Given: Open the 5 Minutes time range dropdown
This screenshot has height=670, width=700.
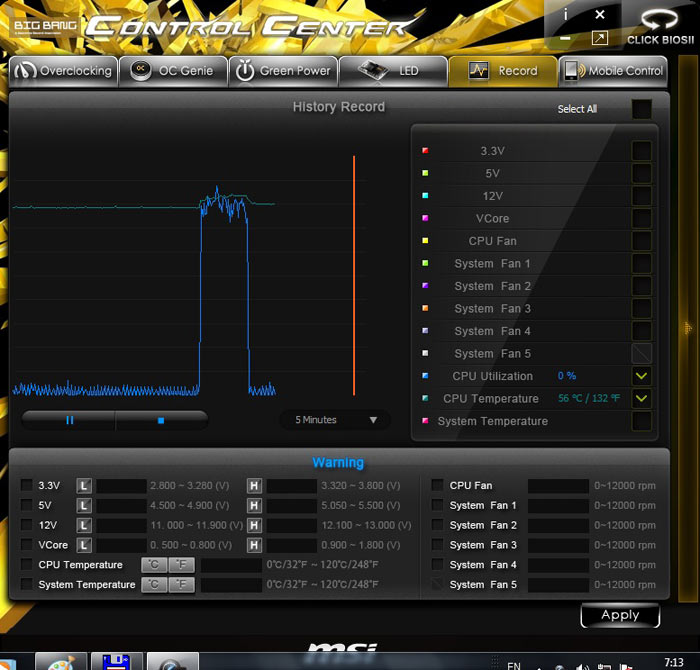Looking at the screenshot, I should click(x=335, y=420).
